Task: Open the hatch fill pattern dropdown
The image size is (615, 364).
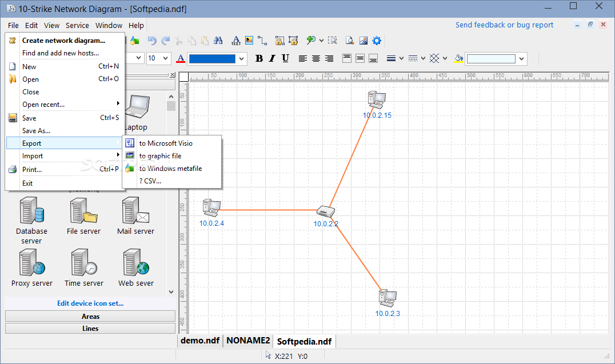Action: 445,58
